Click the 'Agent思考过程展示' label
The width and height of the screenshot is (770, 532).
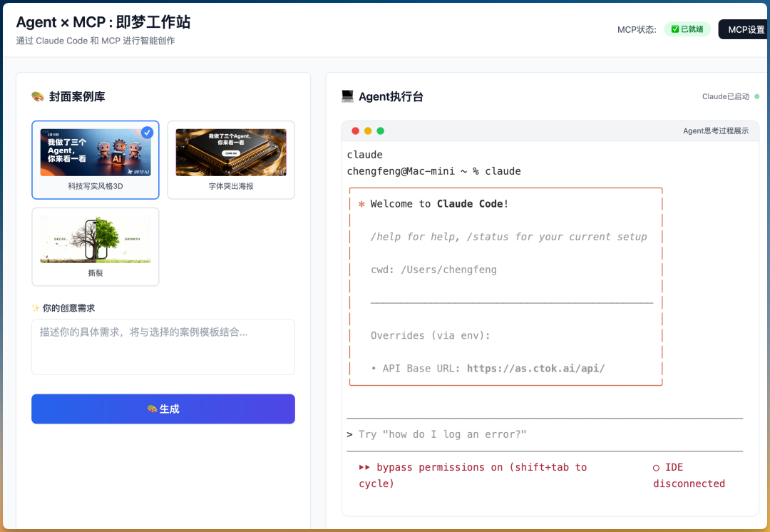(x=716, y=131)
